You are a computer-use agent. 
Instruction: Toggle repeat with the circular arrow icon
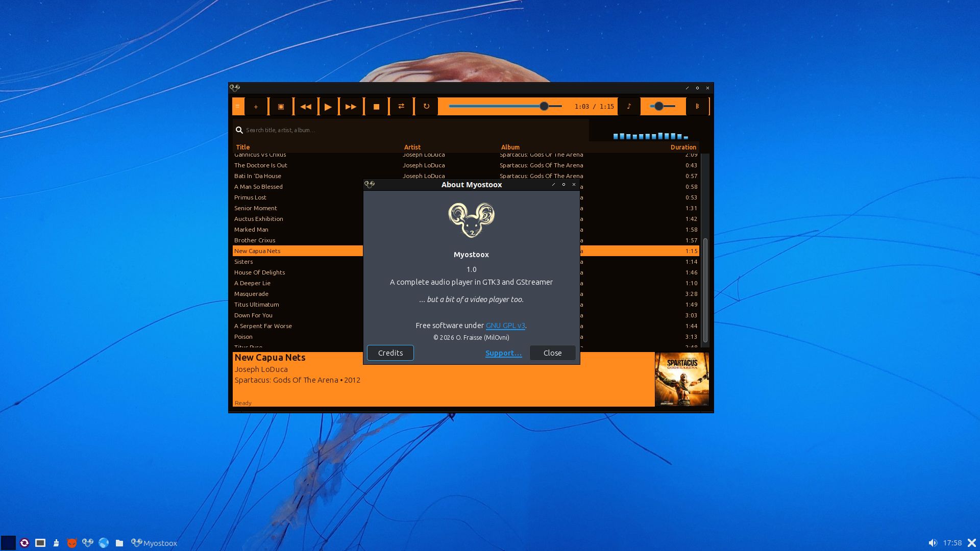[426, 106]
